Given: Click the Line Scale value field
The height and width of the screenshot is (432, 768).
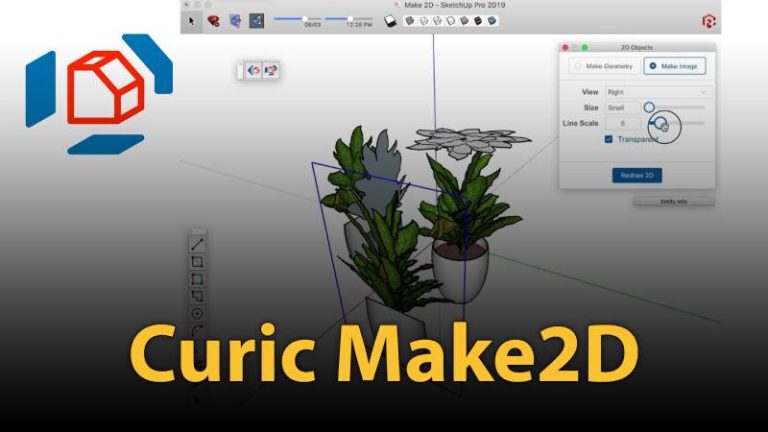Looking at the screenshot, I should coord(622,123).
